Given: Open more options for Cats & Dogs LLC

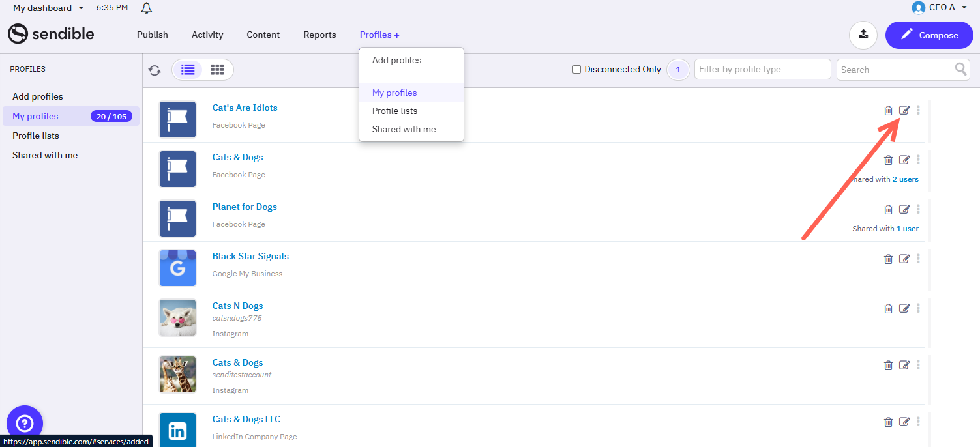Looking at the screenshot, I should click(x=918, y=422).
